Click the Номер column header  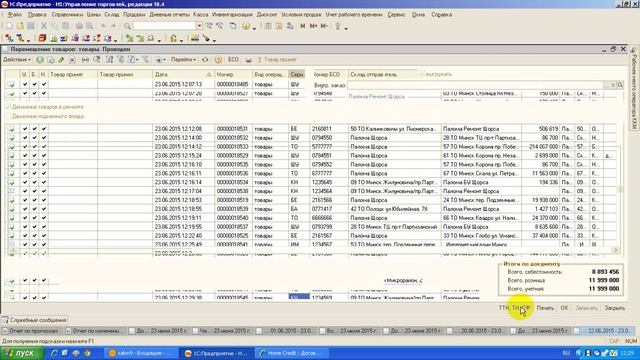[233, 74]
